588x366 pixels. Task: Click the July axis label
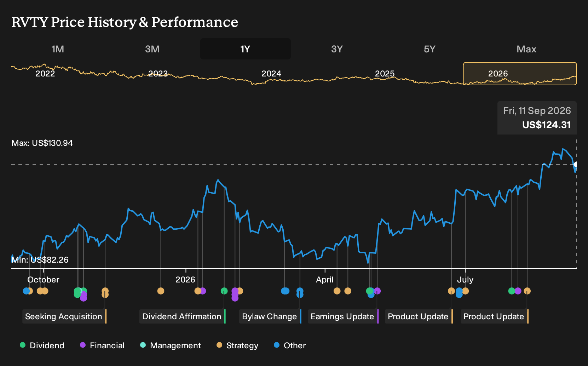(x=465, y=280)
